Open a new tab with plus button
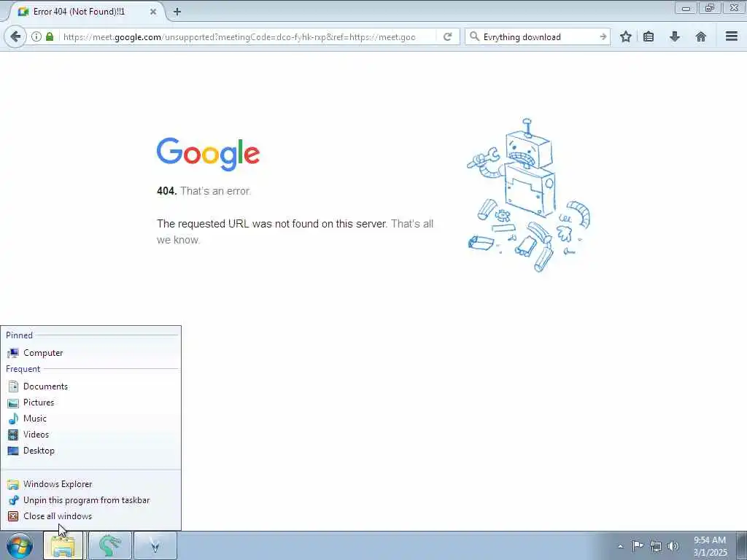This screenshot has height=560, width=747. [177, 12]
